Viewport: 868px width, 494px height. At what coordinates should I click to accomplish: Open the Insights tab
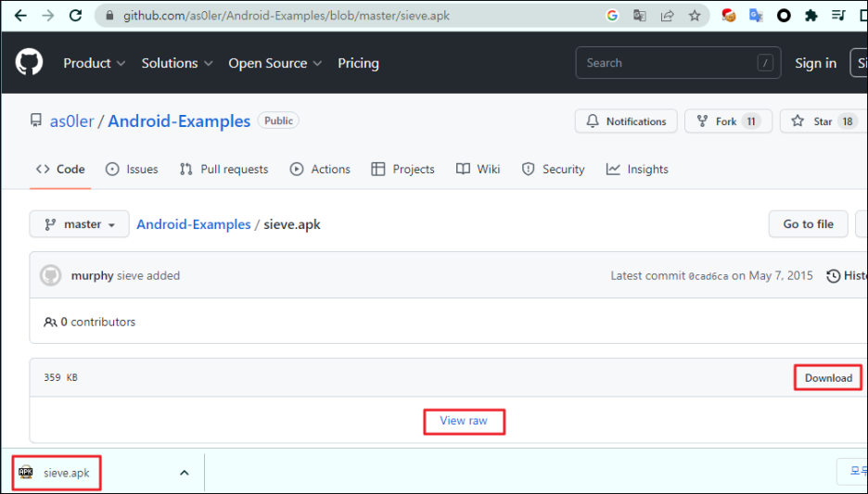(x=637, y=170)
